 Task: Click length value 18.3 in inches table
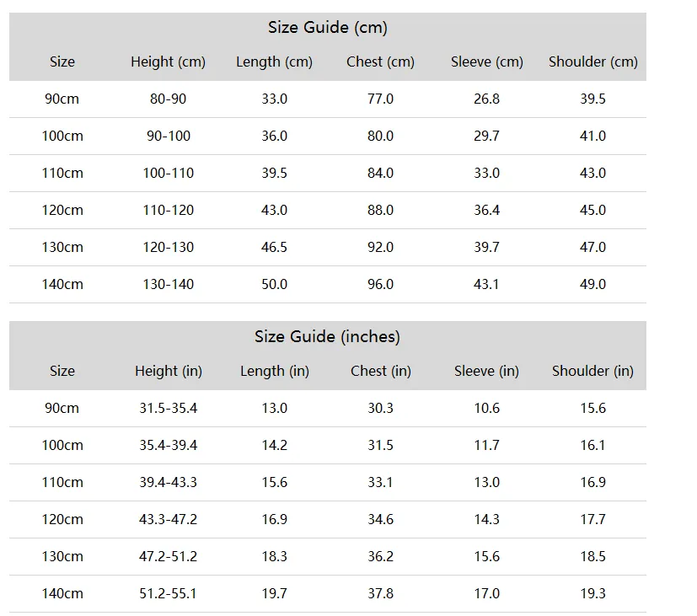[274, 556]
